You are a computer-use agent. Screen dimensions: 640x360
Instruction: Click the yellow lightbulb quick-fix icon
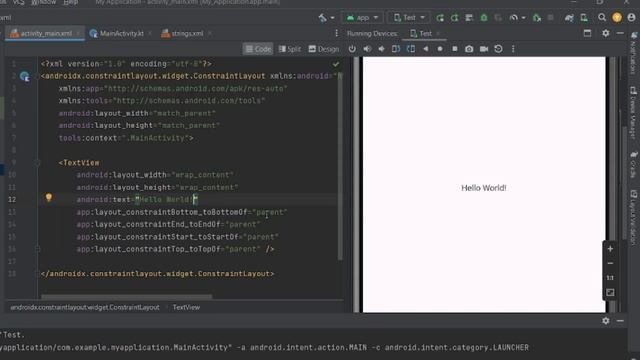[49, 198]
